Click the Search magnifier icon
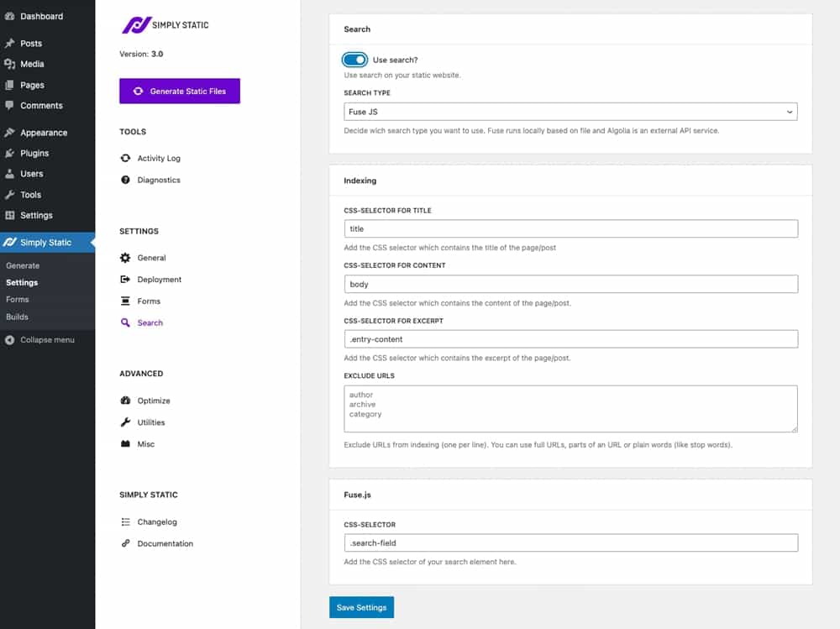The image size is (840, 629). 125,322
